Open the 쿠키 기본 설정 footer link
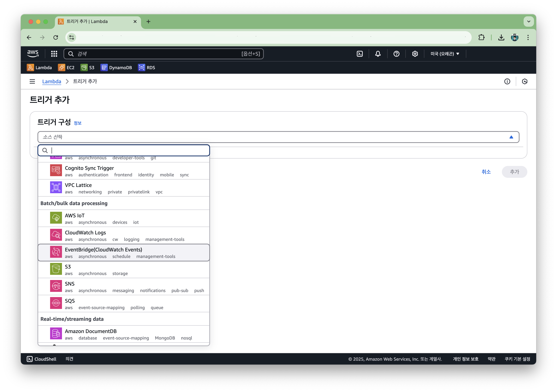557x392 pixels. [517, 359]
